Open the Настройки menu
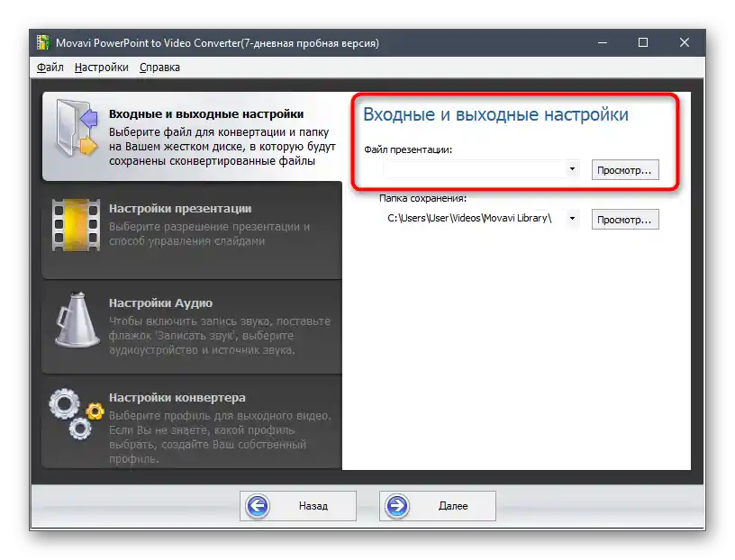The image size is (735, 560). click(101, 68)
